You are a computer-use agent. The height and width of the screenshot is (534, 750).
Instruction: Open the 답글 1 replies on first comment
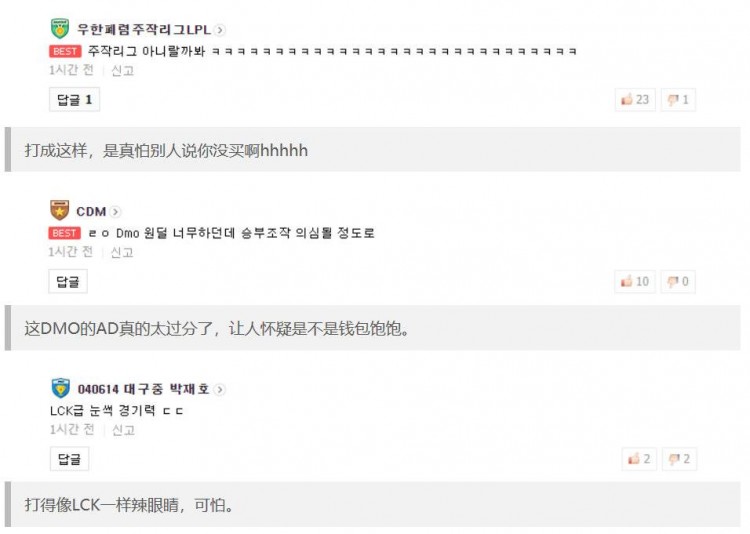tap(75, 100)
